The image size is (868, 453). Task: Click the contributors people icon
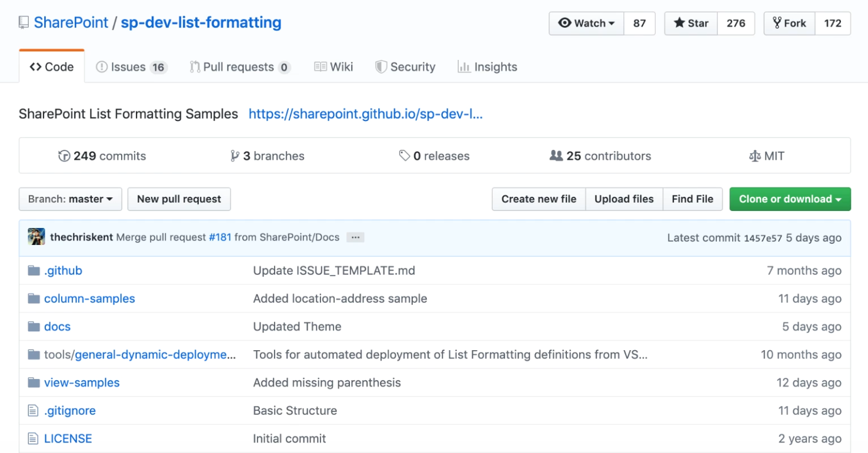(556, 156)
